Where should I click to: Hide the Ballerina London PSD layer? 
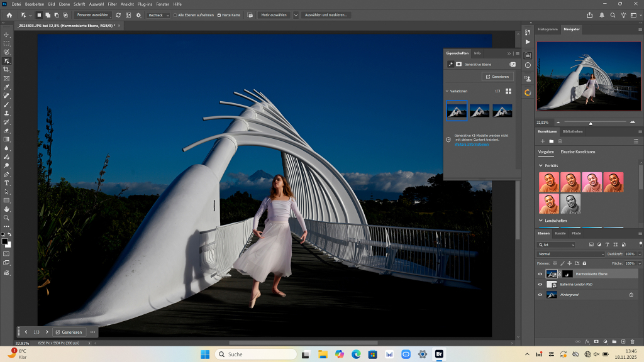(540, 284)
